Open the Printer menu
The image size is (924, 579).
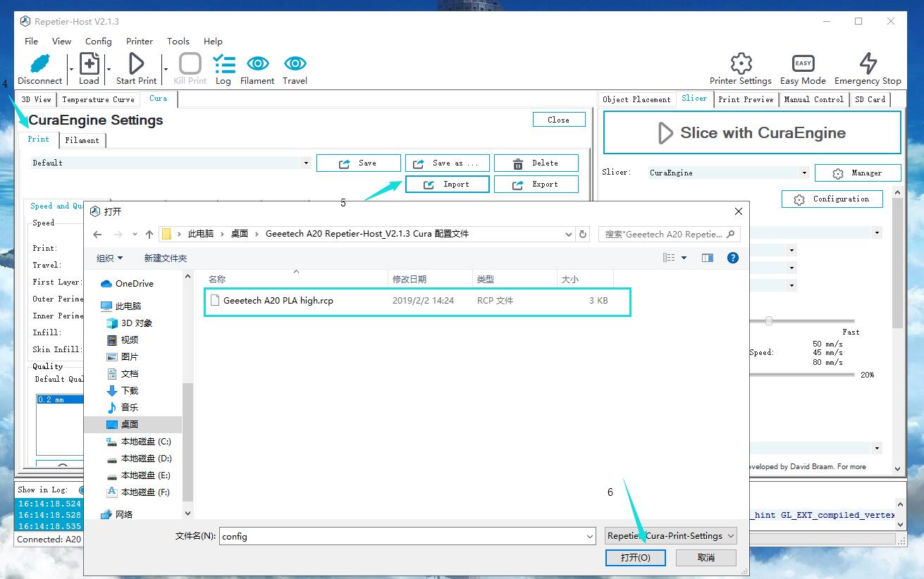(x=140, y=41)
